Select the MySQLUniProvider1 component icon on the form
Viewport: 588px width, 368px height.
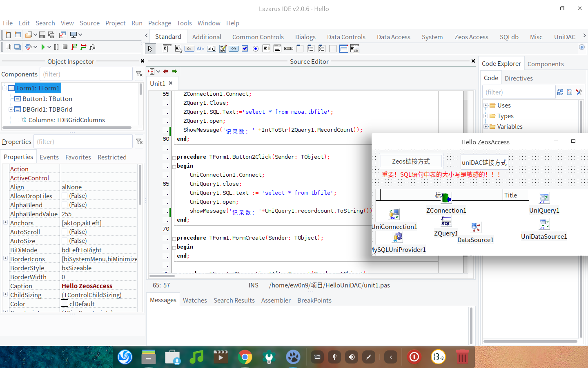click(398, 237)
